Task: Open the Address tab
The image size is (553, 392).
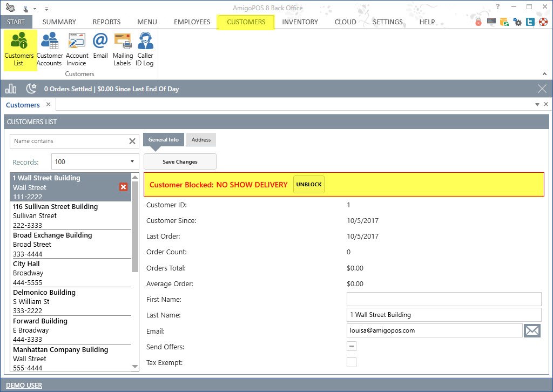Action: [x=201, y=140]
